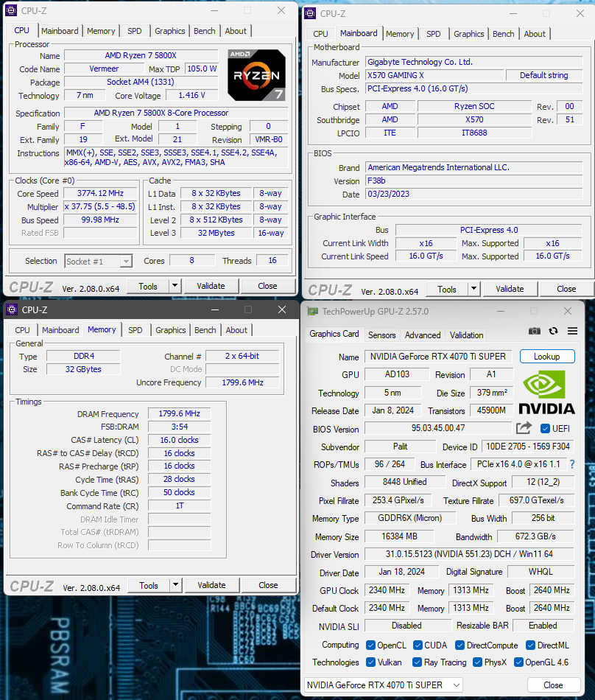Click the BIOS version value F38b
Screen dimensions: 595x700
tap(473, 181)
